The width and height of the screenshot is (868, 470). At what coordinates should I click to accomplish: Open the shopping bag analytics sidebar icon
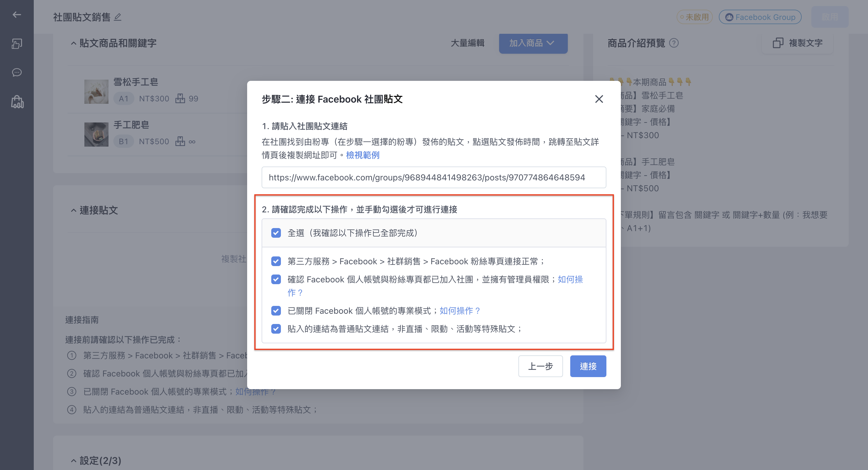pyautogui.click(x=17, y=101)
